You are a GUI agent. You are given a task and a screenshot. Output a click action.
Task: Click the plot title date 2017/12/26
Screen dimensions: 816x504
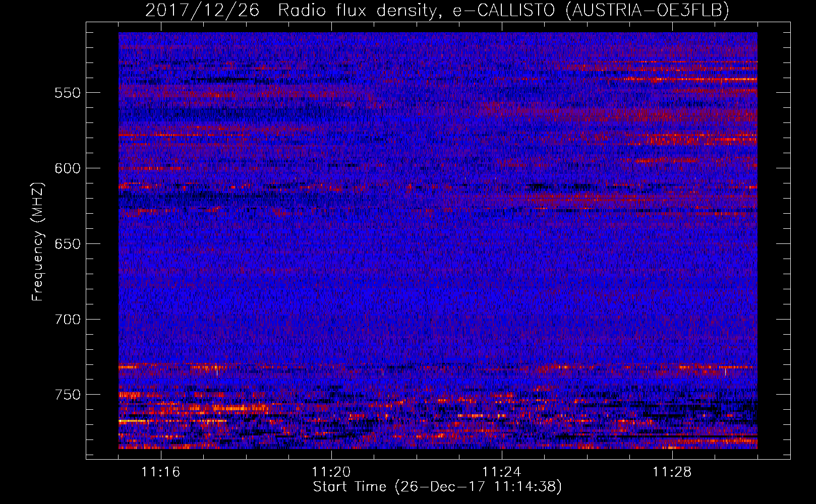(x=202, y=10)
